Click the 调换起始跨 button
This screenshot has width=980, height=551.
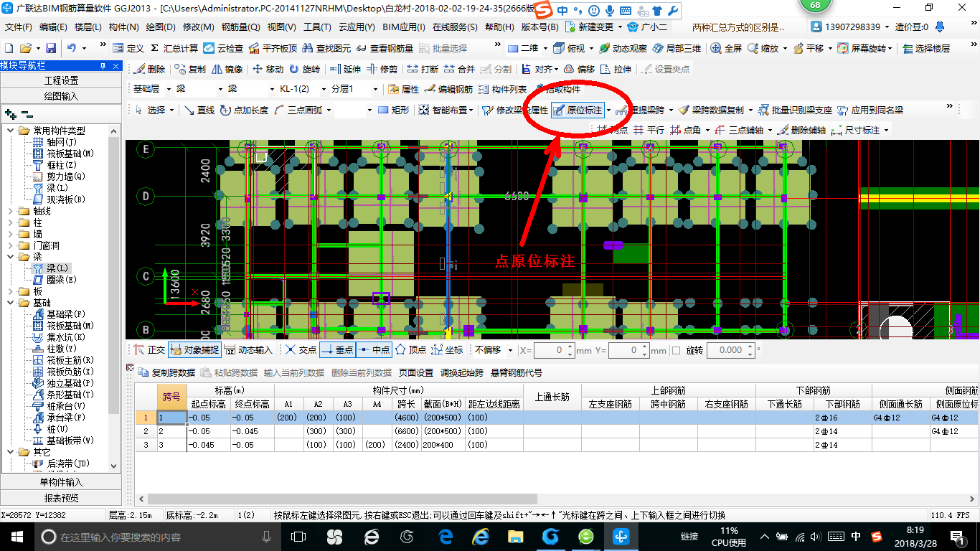click(x=461, y=372)
